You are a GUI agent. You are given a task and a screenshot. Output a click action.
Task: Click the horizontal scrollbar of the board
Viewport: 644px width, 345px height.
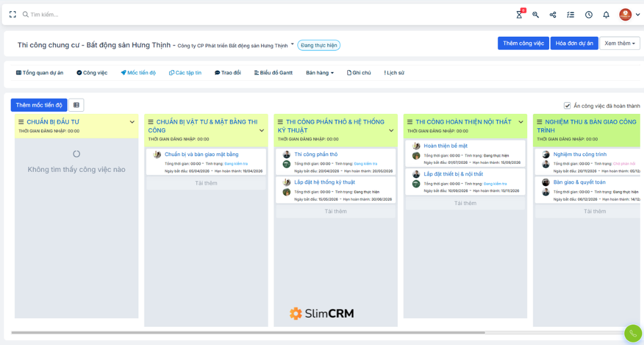pos(248,333)
